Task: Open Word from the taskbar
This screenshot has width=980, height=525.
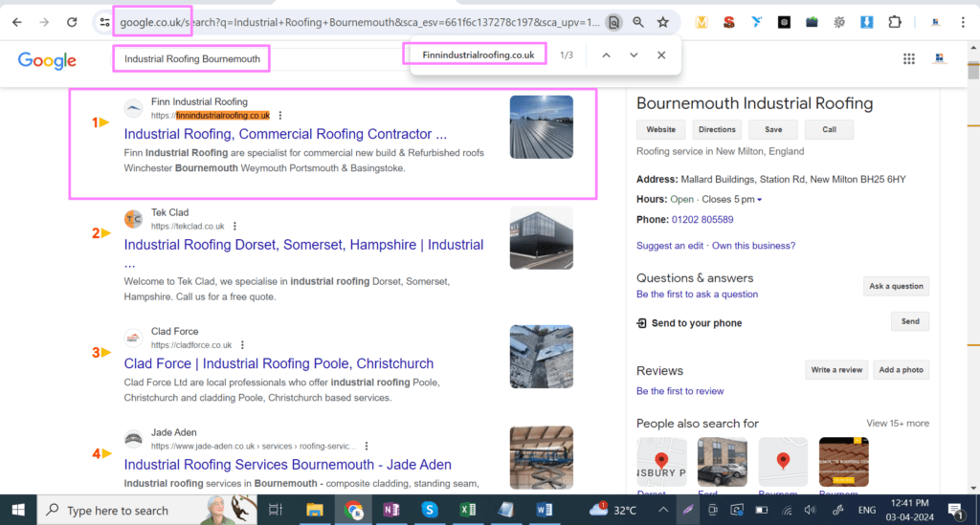Action: (544, 510)
